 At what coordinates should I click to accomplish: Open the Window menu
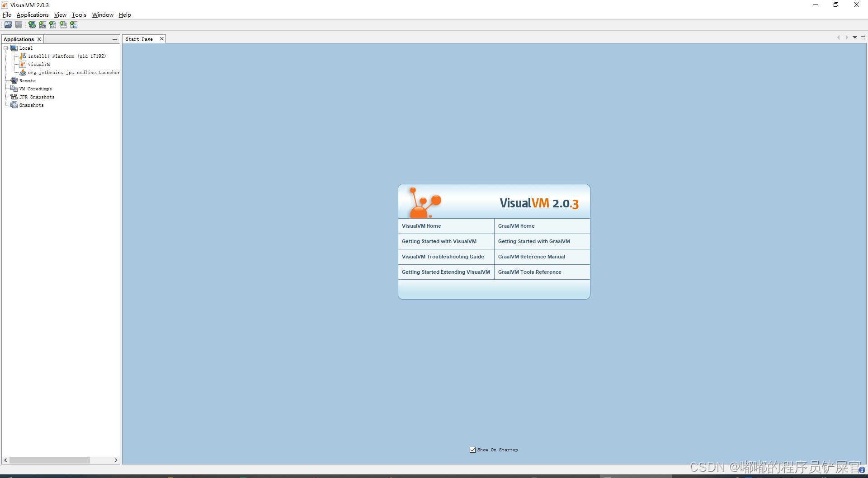(x=103, y=15)
